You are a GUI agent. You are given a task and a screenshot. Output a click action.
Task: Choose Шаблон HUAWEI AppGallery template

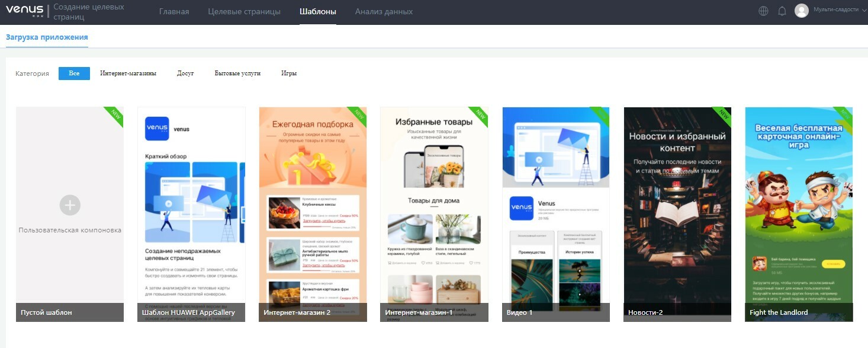click(191, 214)
